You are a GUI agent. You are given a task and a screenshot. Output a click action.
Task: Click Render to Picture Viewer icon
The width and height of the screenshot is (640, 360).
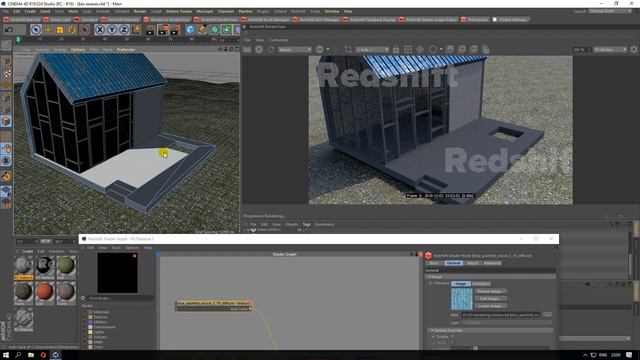tap(163, 29)
